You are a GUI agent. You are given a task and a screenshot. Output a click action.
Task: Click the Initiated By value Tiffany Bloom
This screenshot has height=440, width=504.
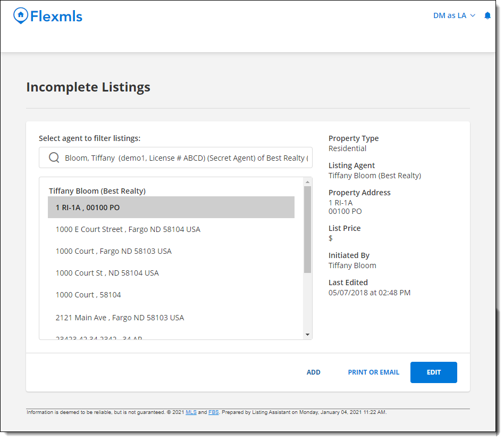click(352, 265)
